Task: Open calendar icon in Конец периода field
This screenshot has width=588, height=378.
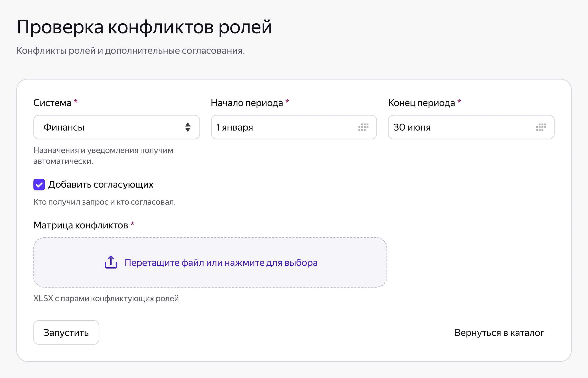Action: point(541,127)
